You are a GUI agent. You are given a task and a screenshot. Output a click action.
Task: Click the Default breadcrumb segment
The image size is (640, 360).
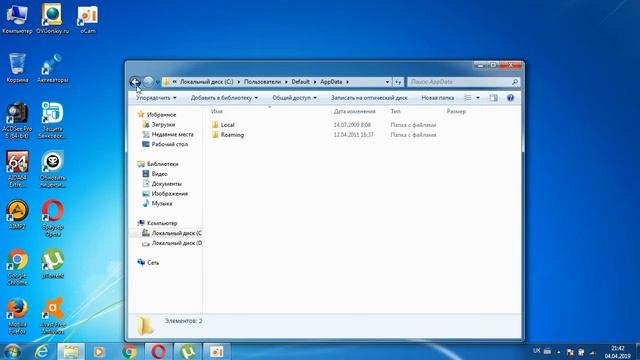point(300,82)
